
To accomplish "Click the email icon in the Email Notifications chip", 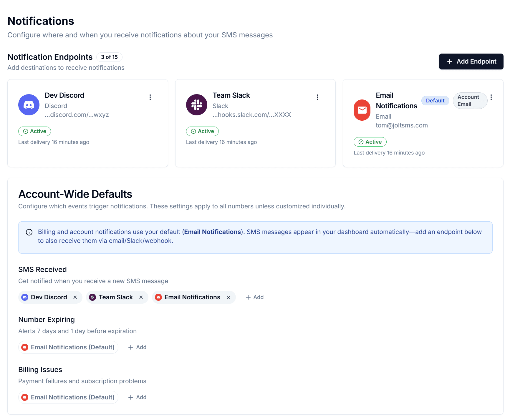I will pos(159,297).
